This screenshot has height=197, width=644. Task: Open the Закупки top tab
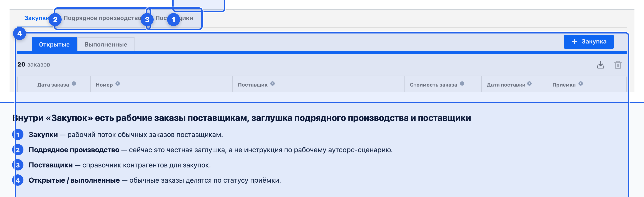[x=37, y=18]
